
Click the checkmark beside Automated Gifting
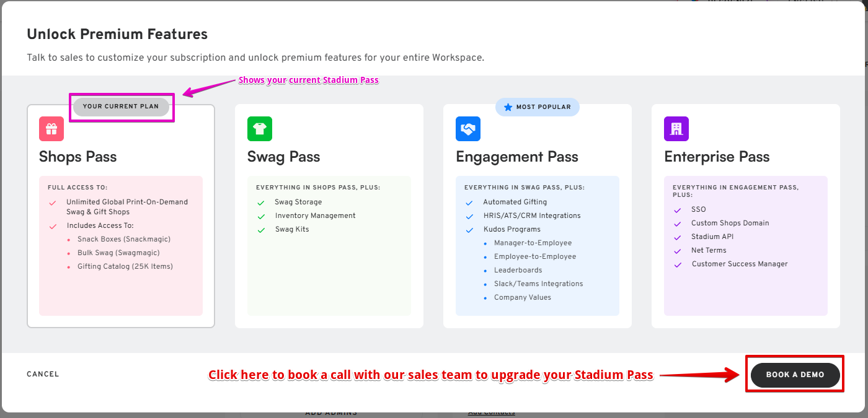(x=469, y=202)
